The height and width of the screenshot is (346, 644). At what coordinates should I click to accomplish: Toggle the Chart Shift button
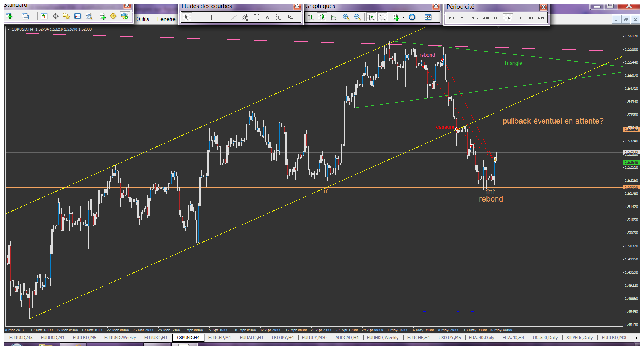[382, 17]
